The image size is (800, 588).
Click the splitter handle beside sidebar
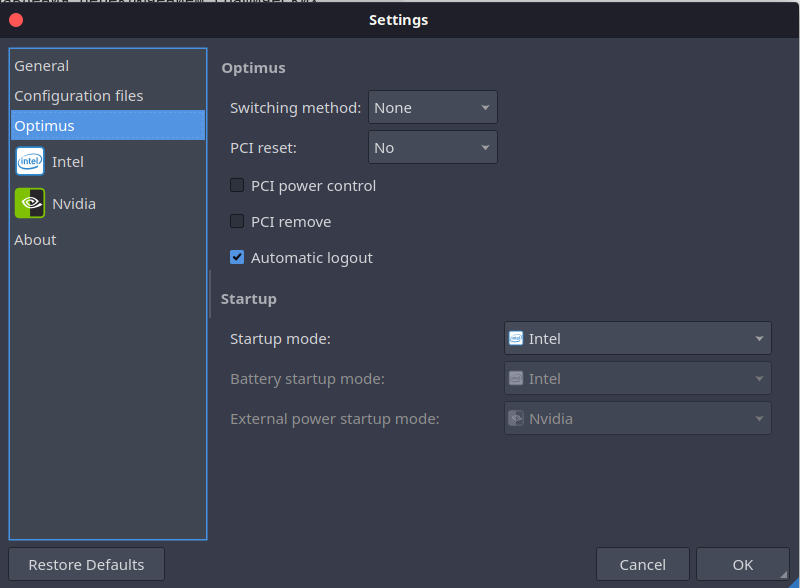[210, 294]
